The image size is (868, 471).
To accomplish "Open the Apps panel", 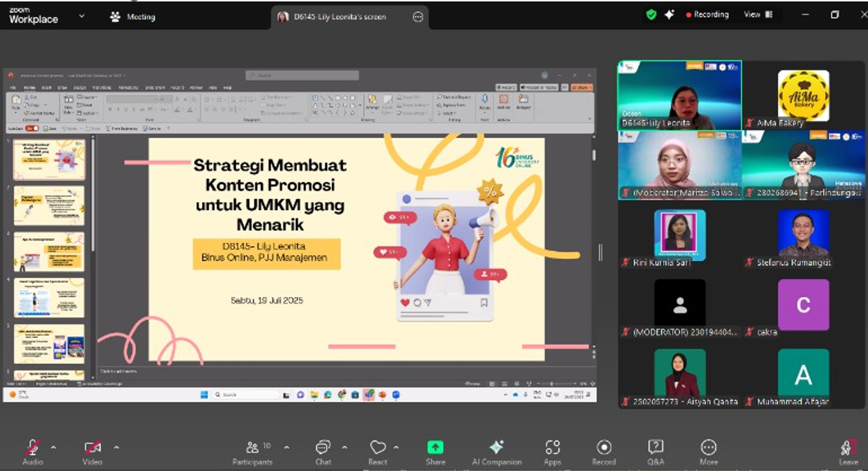I will click(552, 447).
